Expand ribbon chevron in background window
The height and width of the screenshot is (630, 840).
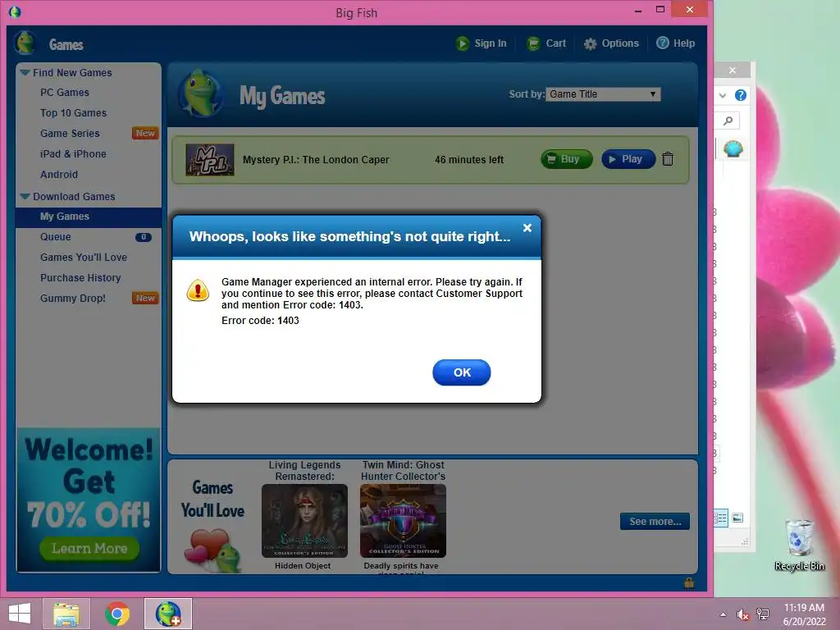[x=723, y=95]
